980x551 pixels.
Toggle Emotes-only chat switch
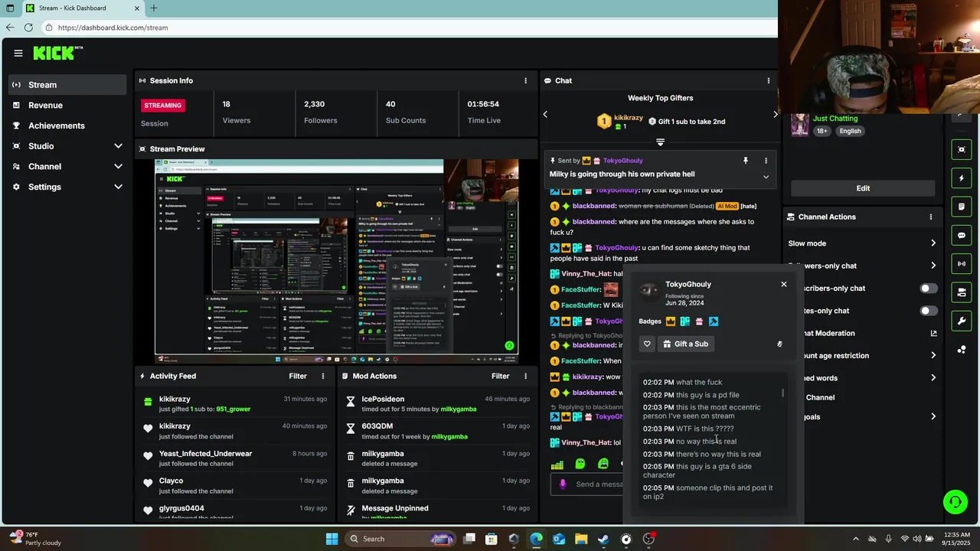click(x=928, y=311)
